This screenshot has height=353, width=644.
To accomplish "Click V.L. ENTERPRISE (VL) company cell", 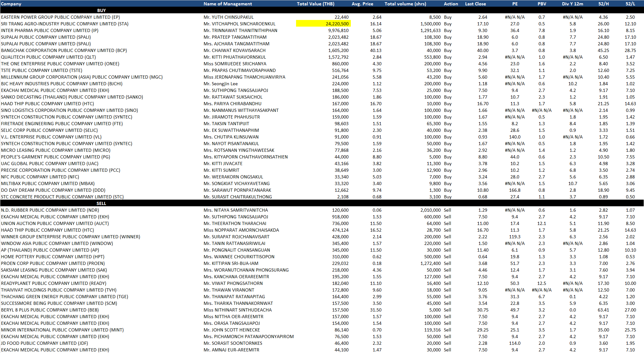I will (x=51, y=137).
